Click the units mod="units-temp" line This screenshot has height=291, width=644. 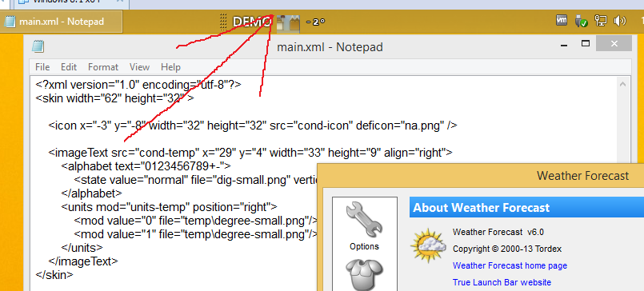(x=170, y=206)
